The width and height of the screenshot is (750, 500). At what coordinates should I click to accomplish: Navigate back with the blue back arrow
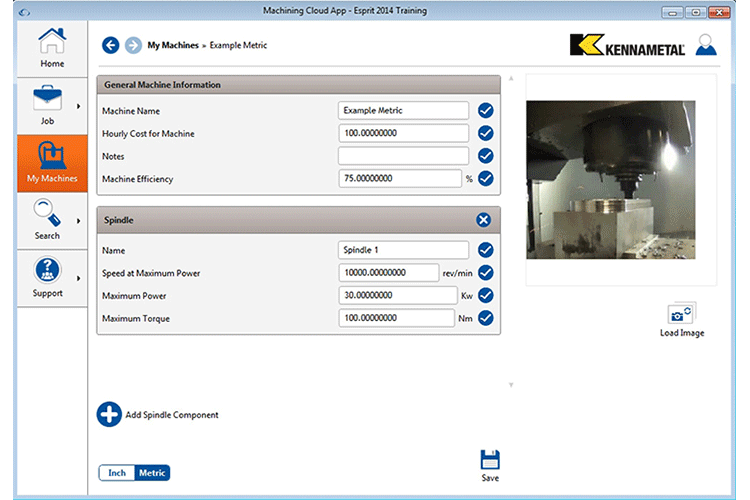coord(110,45)
